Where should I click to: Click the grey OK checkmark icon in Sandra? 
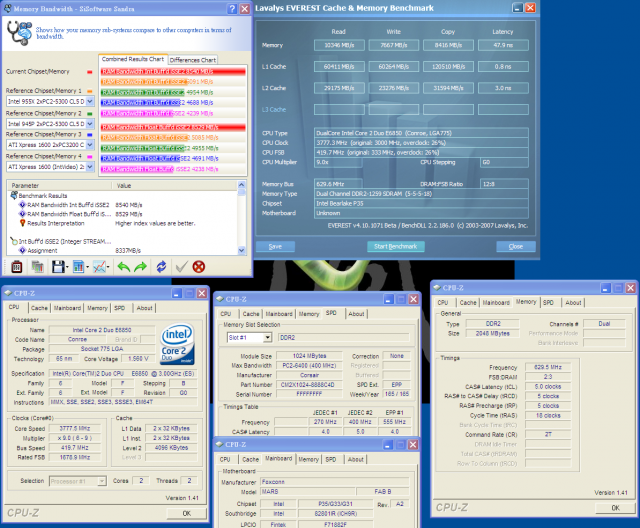[x=181, y=267]
